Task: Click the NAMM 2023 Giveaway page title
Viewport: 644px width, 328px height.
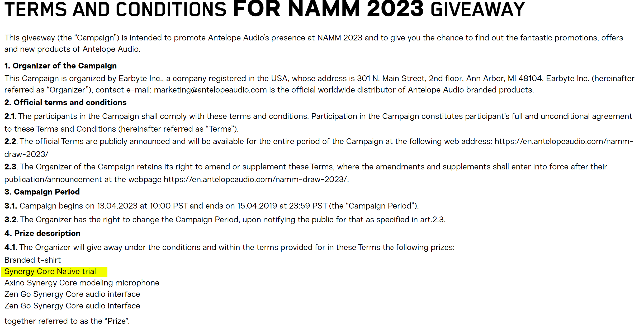Action: point(264,10)
